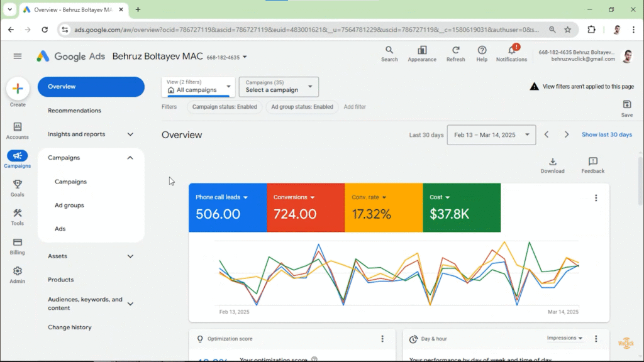This screenshot has height=362, width=644.
Task: Open browser Extensions puzzle icon
Action: [x=591, y=30]
